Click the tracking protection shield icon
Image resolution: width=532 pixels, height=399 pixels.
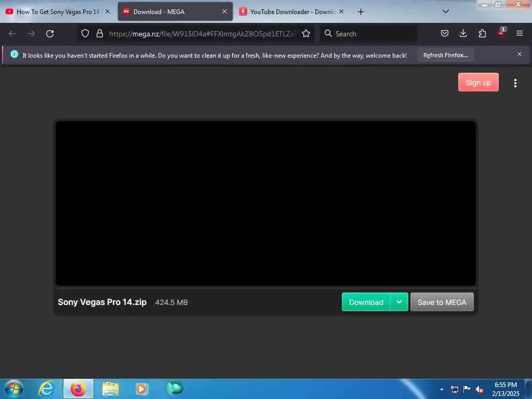[85, 33]
